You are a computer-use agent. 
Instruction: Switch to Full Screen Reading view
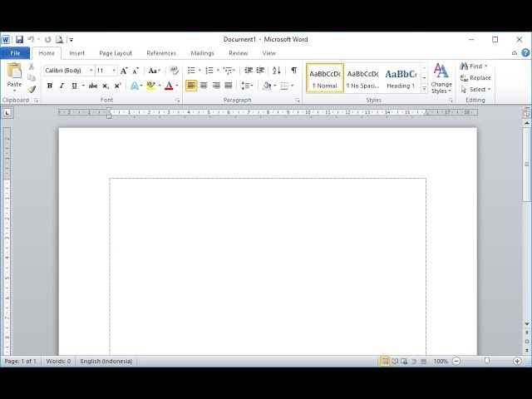point(395,362)
